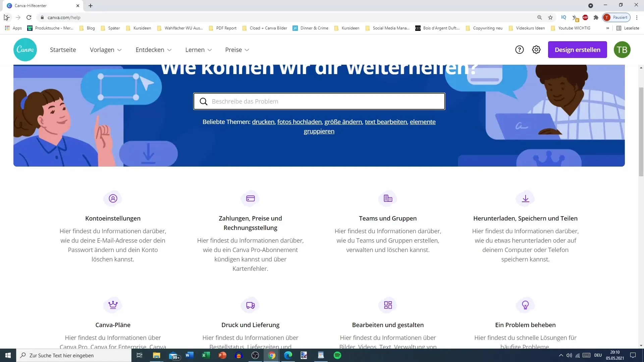The height and width of the screenshot is (362, 644).
Task: Click the Design erstellen button
Action: [x=577, y=50]
